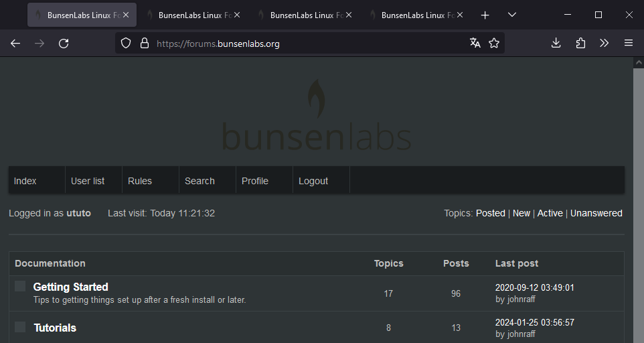
Task: Click the username 'ututo' text
Action: [x=78, y=213]
